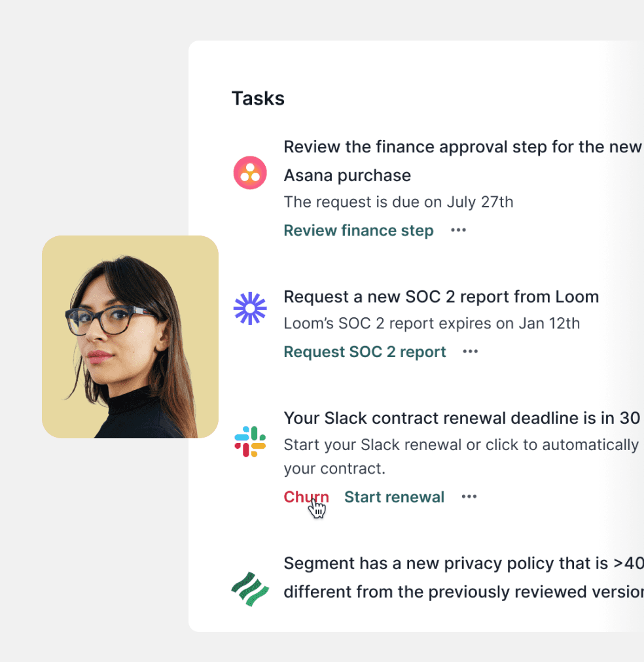Expand the overflow menu on the Slack renewal task
Image resolution: width=644 pixels, height=662 pixels.
pyautogui.click(x=469, y=496)
